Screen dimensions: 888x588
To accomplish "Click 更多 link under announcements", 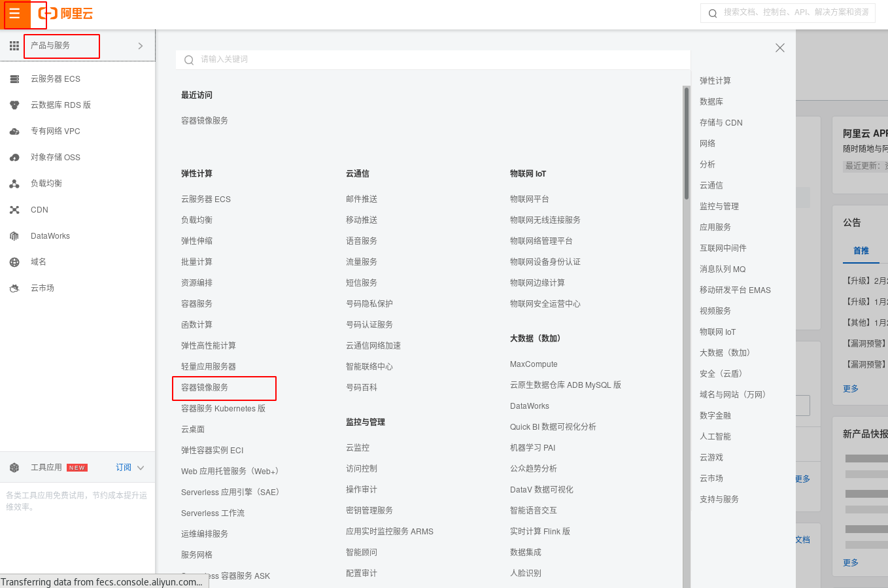I will point(851,389).
